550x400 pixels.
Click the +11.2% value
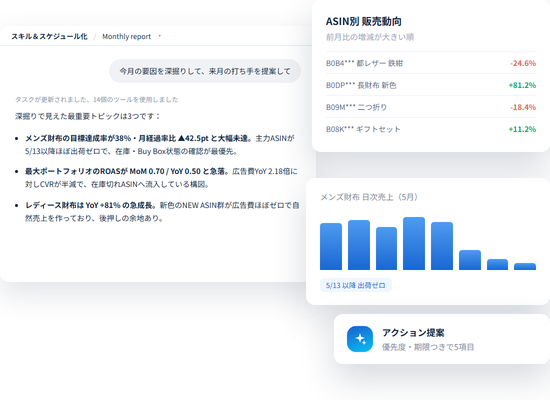[522, 129]
